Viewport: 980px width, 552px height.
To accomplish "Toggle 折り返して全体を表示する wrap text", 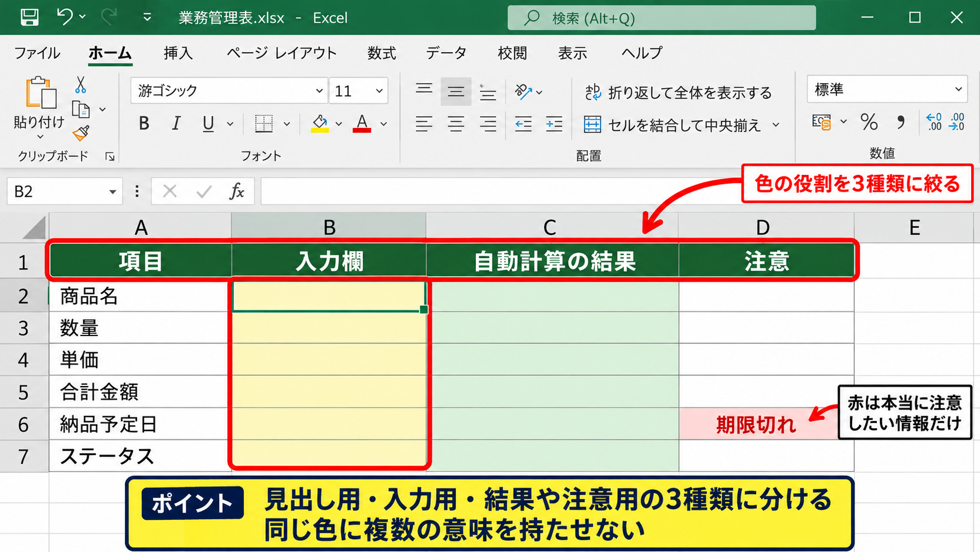I will click(678, 92).
